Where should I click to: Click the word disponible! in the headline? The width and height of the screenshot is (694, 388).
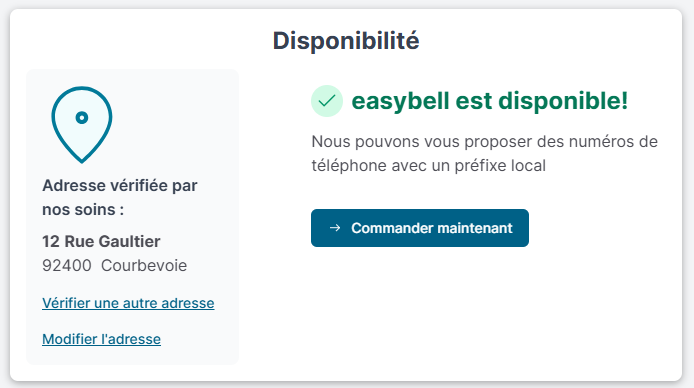point(563,101)
